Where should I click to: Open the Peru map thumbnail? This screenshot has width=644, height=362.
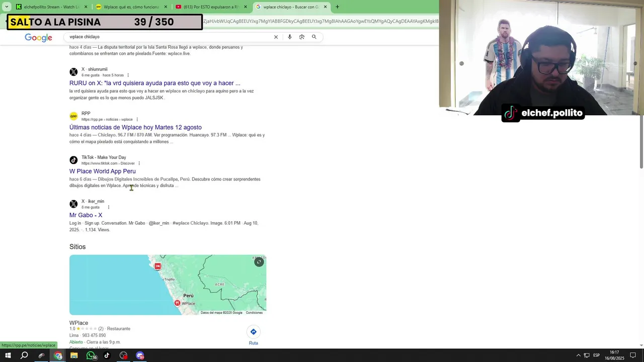pos(168,285)
